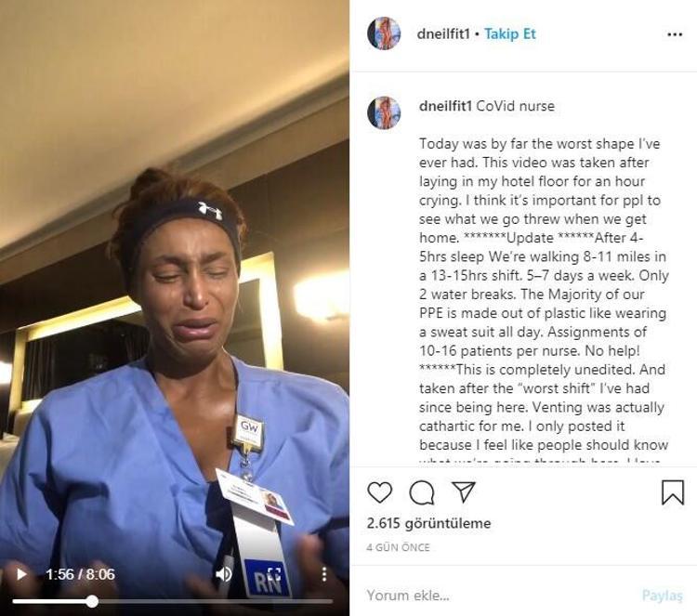Click the header profile avatar
This screenshot has width=697, height=616.
coord(384,33)
